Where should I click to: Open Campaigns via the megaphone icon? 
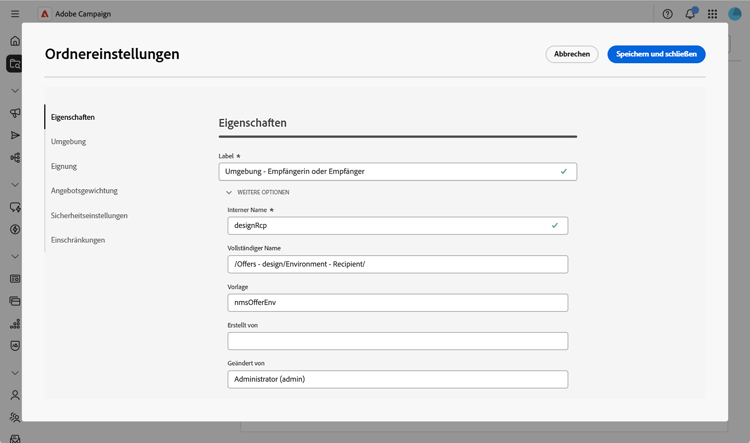pyautogui.click(x=15, y=113)
